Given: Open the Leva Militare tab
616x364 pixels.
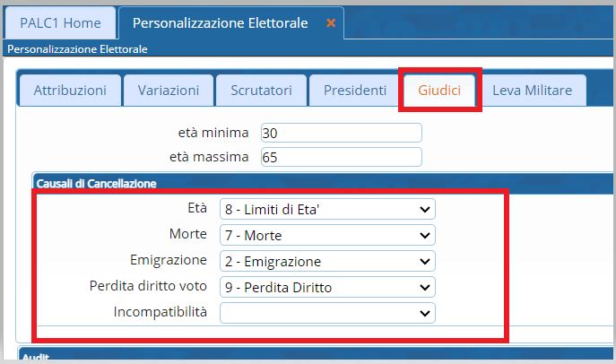Looking at the screenshot, I should (x=534, y=91).
